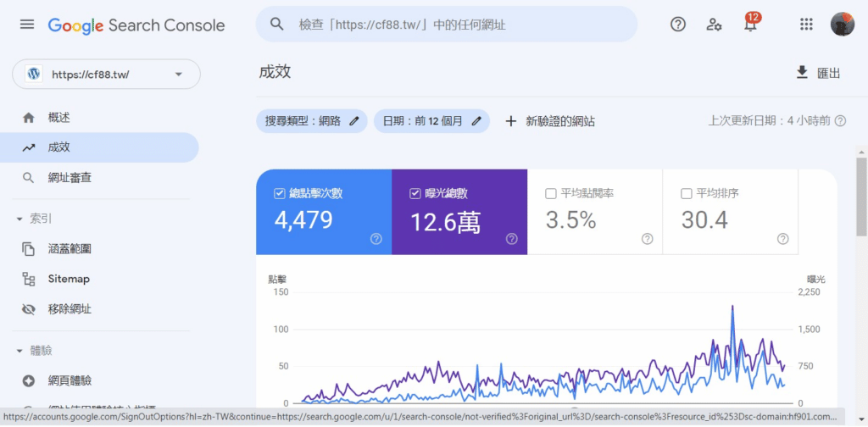Click the 4,479 total clicks value

303,219
